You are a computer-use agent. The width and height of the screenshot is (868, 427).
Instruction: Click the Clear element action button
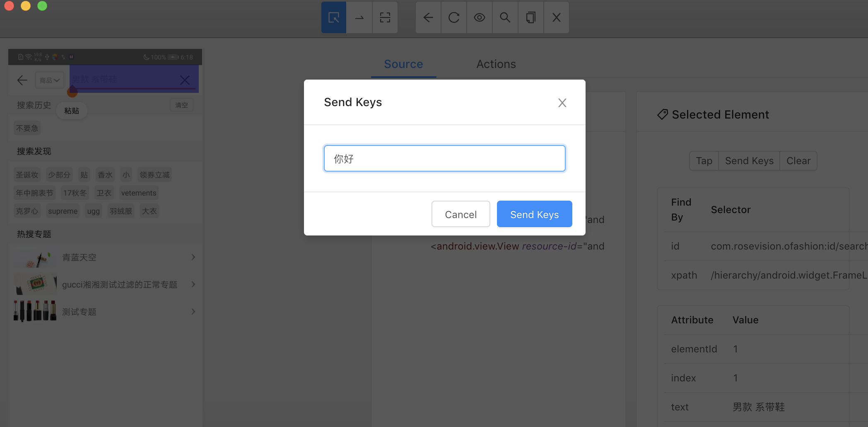798,161
